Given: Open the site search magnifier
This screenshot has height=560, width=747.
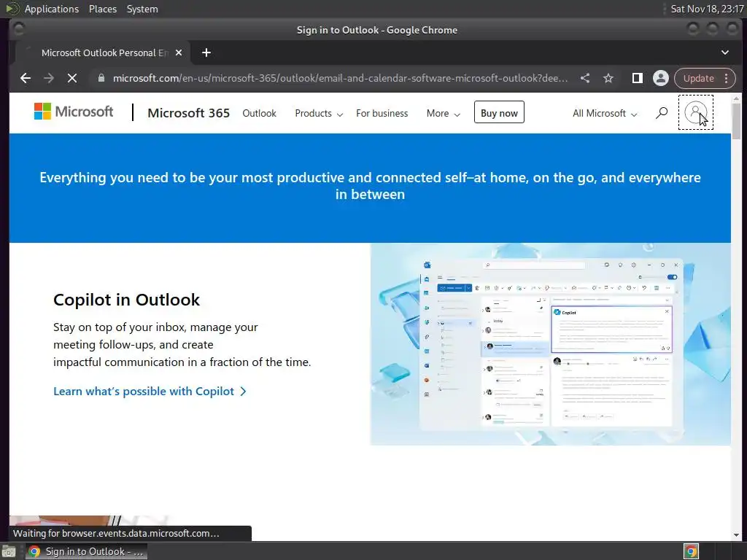Looking at the screenshot, I should (662, 113).
